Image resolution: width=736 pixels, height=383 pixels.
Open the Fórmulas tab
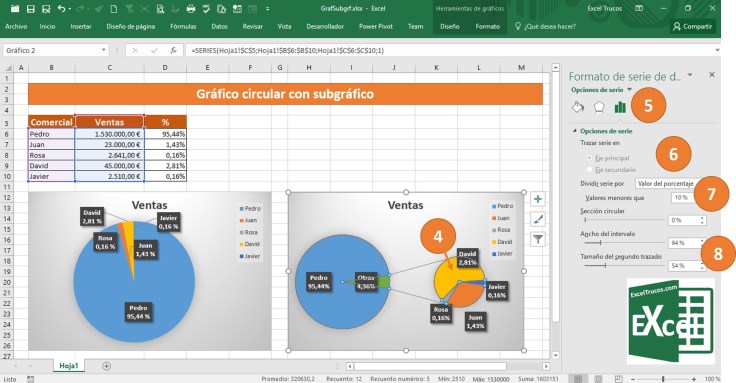pyautogui.click(x=183, y=27)
